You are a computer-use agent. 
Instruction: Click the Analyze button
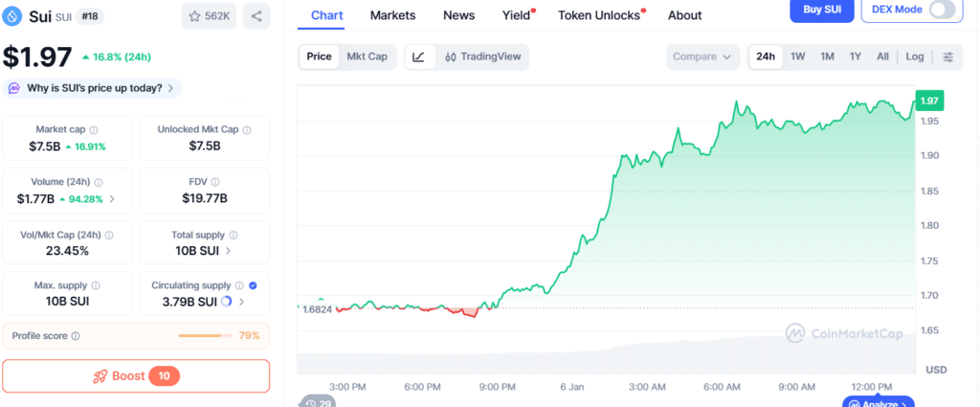click(x=879, y=403)
